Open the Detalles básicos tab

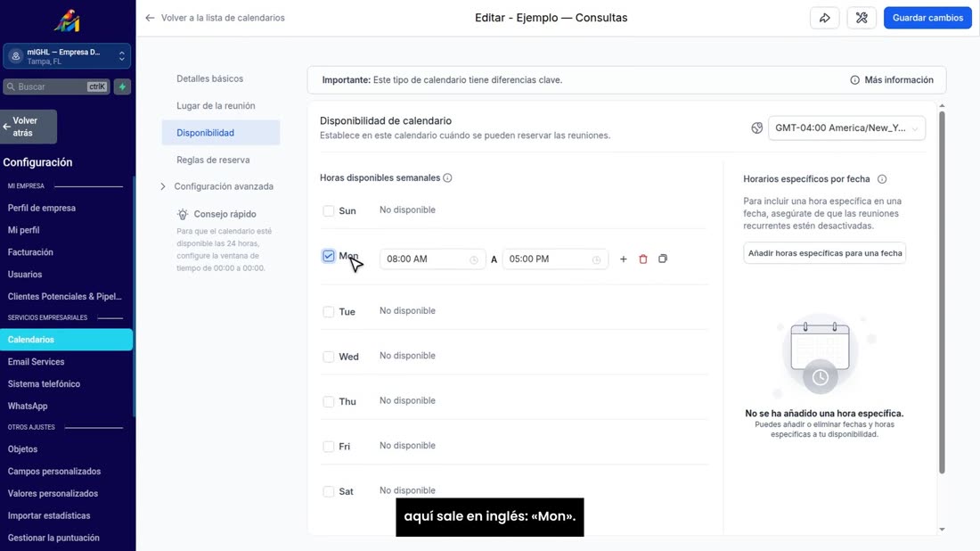(x=210, y=78)
